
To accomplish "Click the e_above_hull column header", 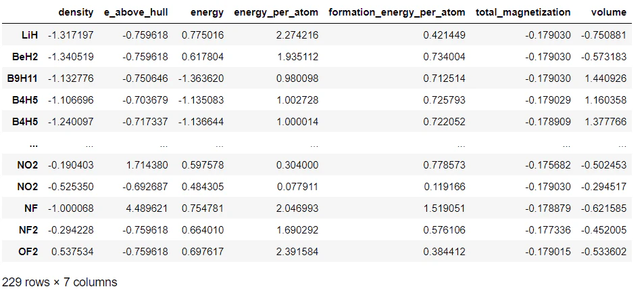I will (137, 12).
